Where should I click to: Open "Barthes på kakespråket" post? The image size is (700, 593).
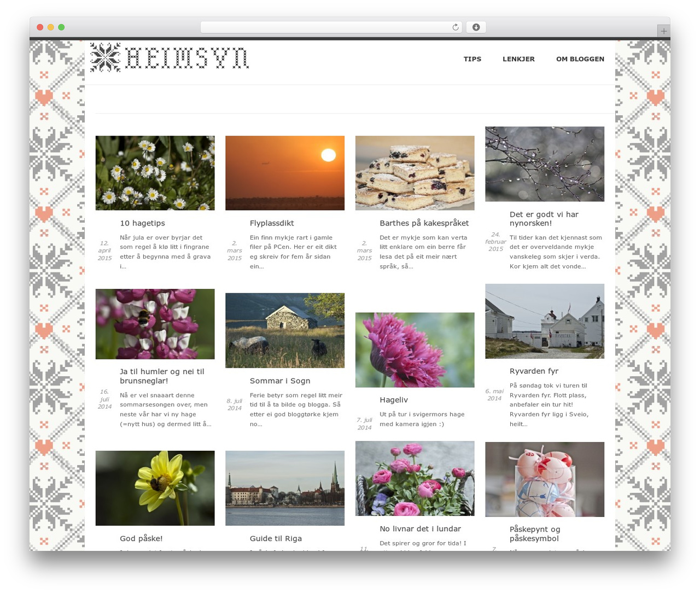point(424,223)
